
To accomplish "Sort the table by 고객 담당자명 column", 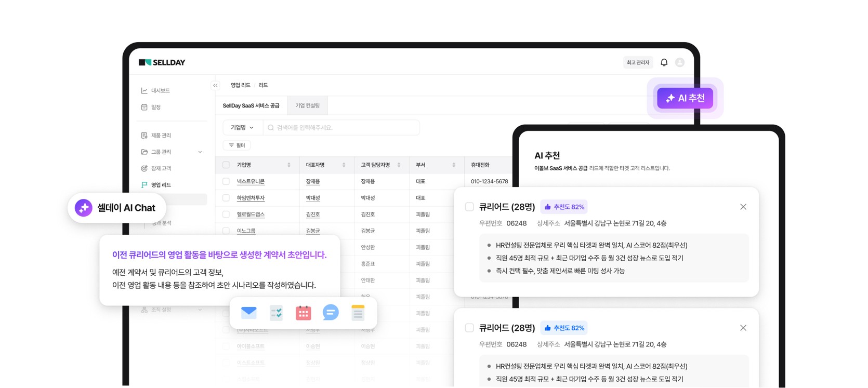I will tap(399, 165).
